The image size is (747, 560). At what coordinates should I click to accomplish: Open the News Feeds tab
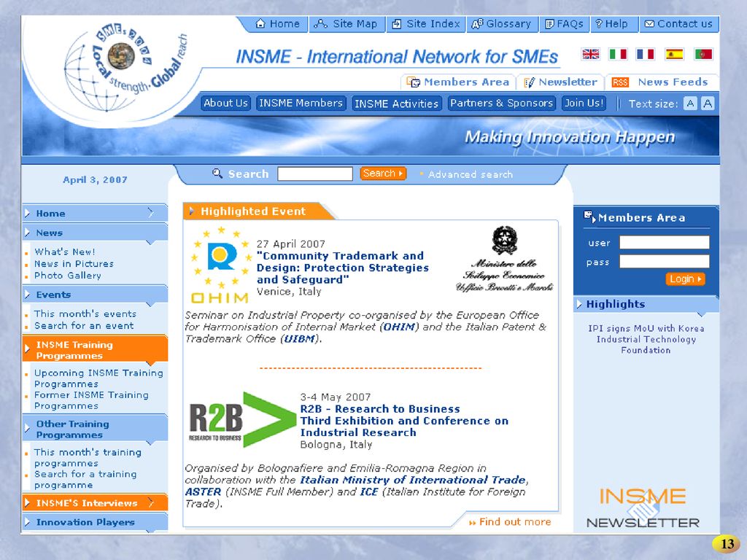pyautogui.click(x=660, y=82)
